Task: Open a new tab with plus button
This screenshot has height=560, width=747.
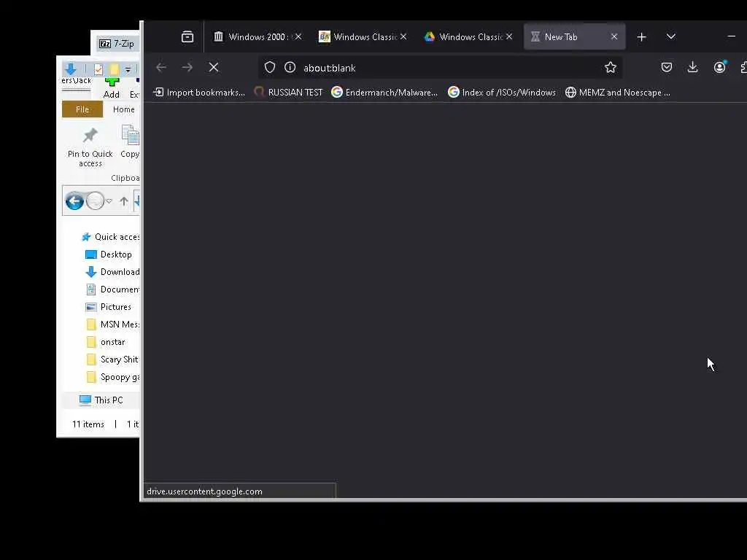Action: [x=642, y=36]
